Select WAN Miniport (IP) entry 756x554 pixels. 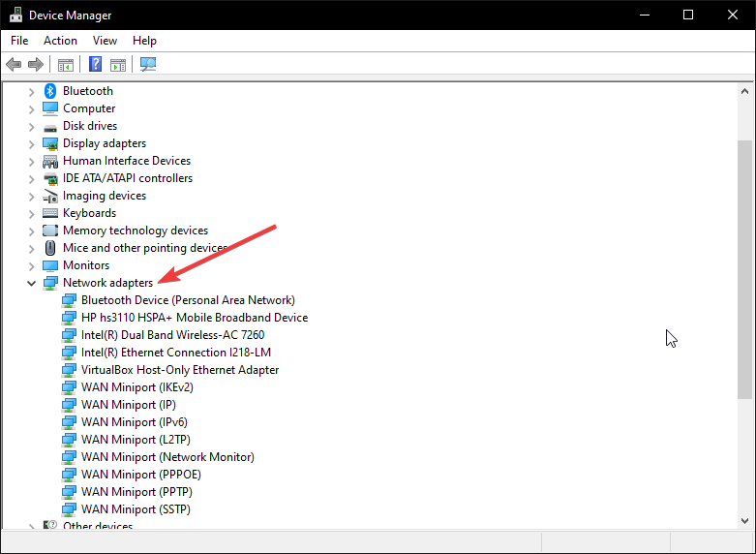[x=128, y=405]
